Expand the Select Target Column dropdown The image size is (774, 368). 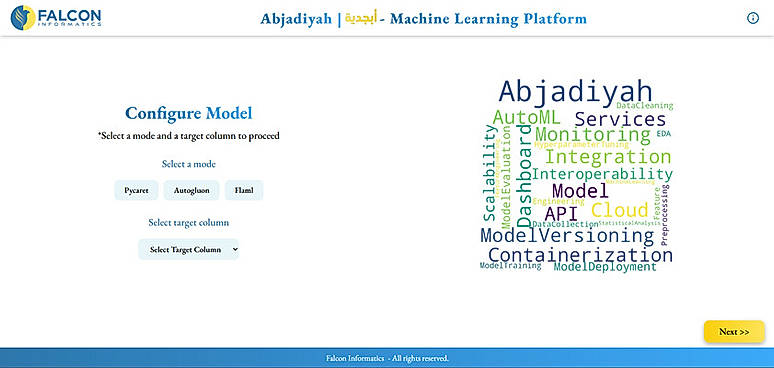189,250
